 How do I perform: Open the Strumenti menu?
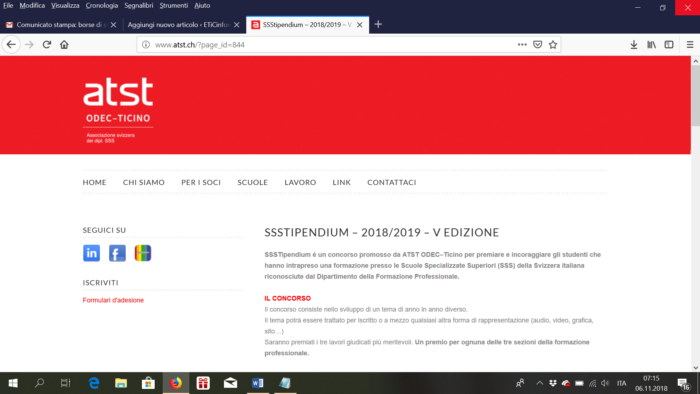point(174,5)
